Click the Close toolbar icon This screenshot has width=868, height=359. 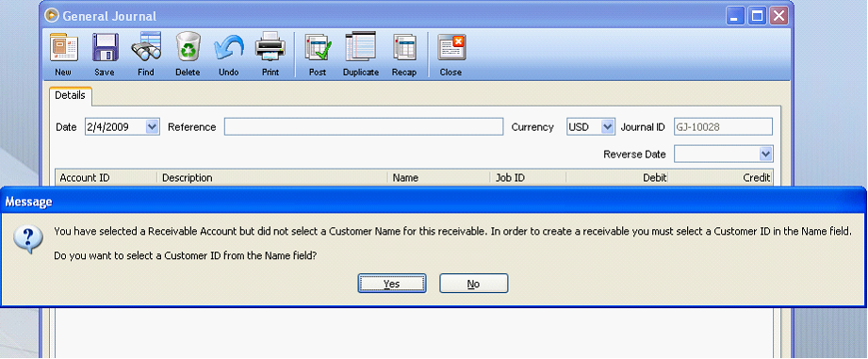coord(451,47)
